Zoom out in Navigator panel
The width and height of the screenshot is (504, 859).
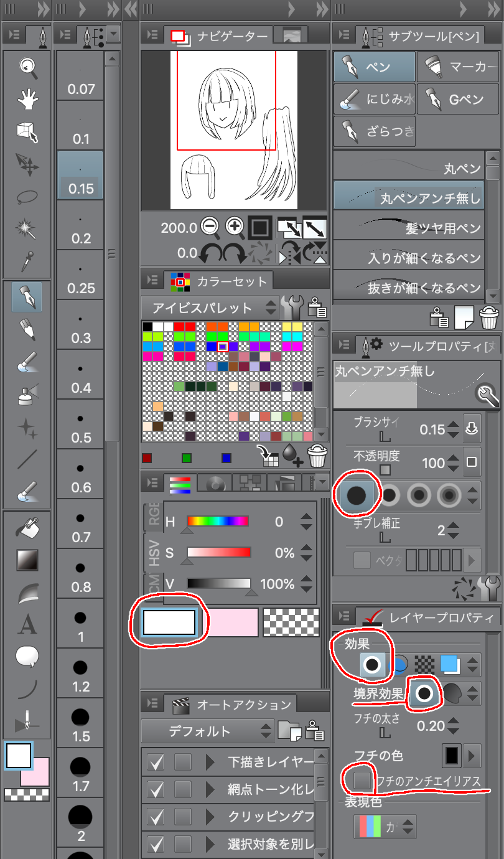[210, 227]
